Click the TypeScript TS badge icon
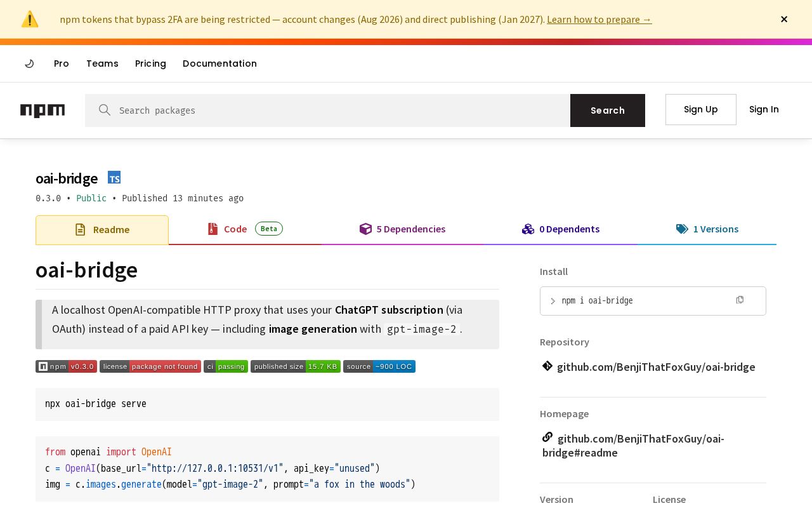812x508 pixels. tap(114, 178)
